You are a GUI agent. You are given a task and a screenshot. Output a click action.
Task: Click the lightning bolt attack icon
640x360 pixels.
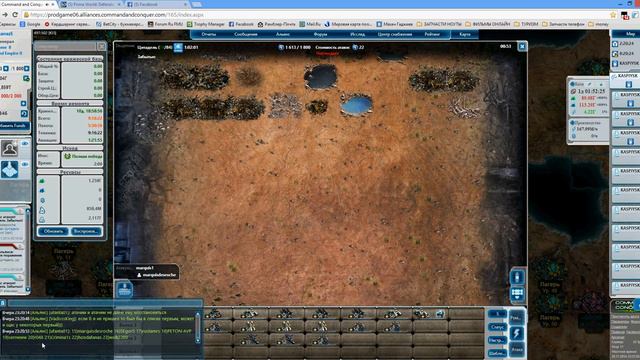517,333
